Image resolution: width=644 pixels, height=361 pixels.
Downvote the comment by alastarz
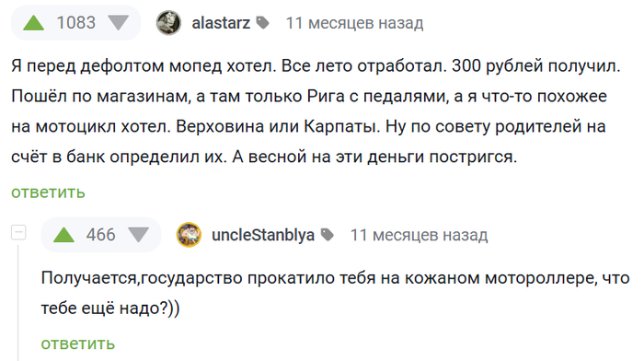tap(119, 23)
